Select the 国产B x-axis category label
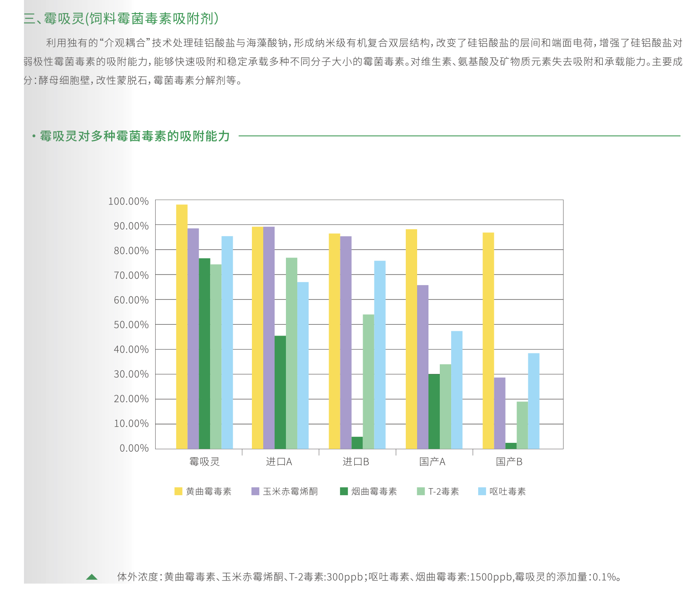This screenshot has height=591, width=700. coord(509,462)
